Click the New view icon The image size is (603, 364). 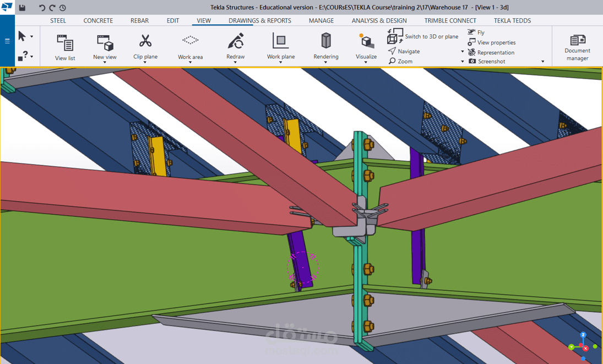(x=105, y=42)
